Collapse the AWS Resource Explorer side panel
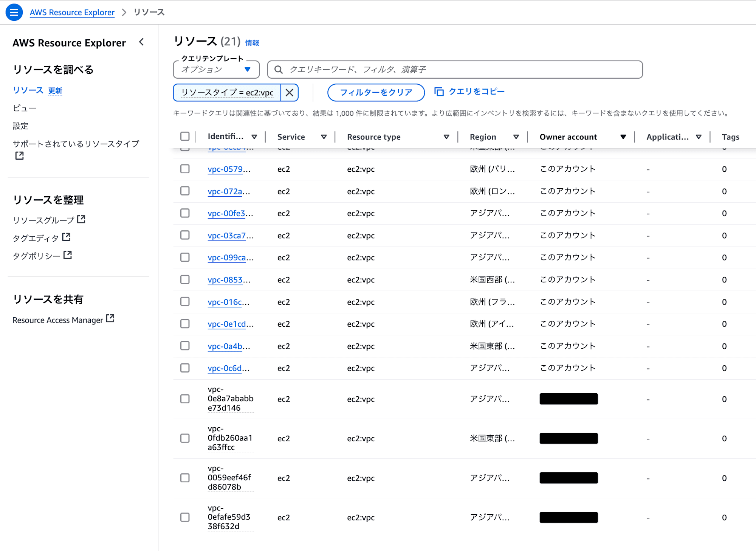Viewport: 756px width, 551px height. click(142, 42)
